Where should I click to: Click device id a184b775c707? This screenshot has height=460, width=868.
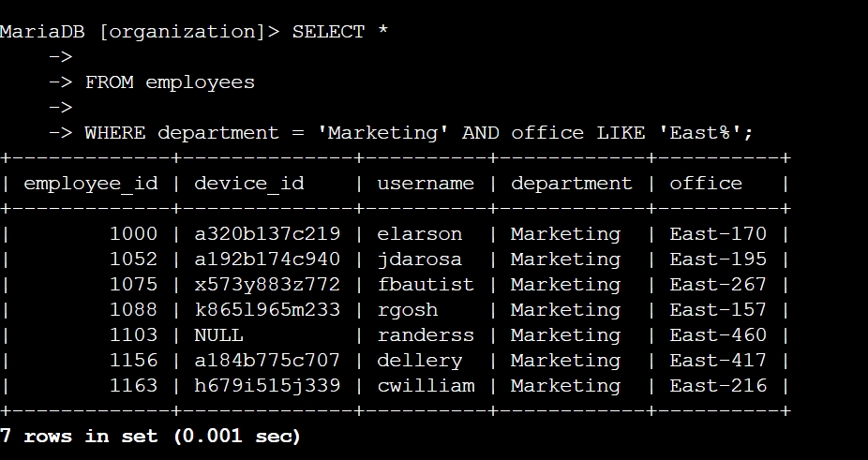[x=267, y=361]
